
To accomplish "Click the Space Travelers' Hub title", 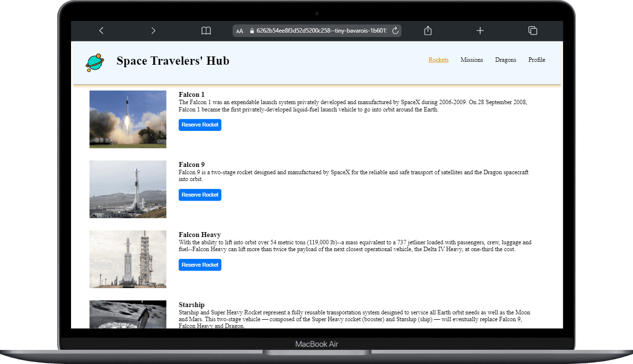I will [x=173, y=61].
